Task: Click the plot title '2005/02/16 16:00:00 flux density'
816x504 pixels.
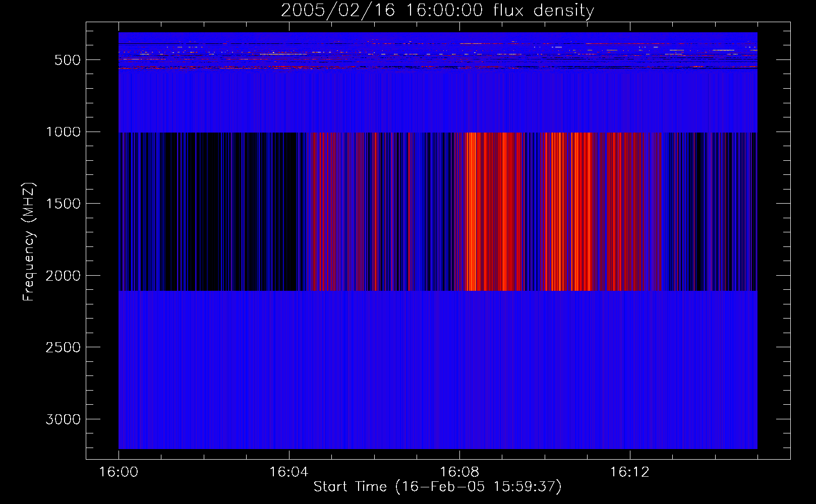Action: tap(437, 10)
